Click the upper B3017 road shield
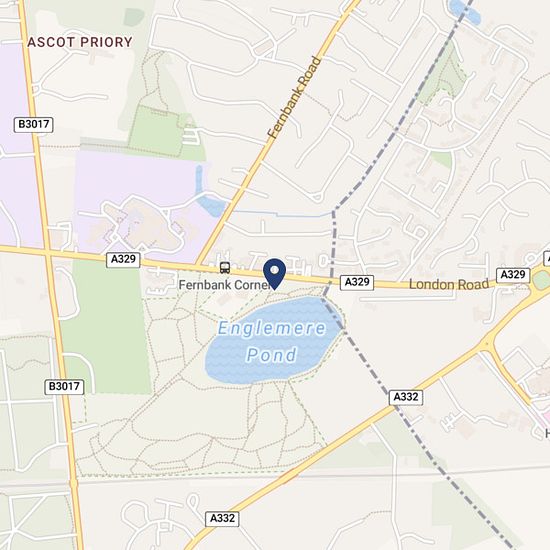Screen dimensions: 550x550 pos(33,125)
